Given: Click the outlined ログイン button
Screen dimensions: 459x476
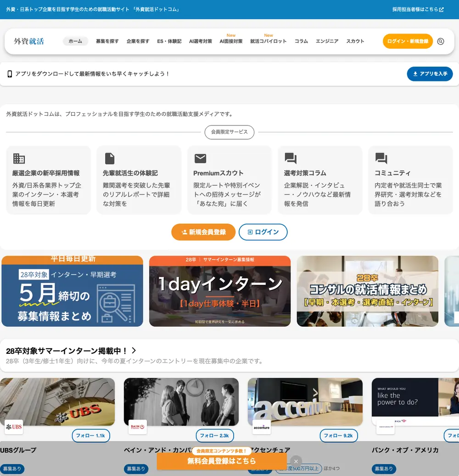Looking at the screenshot, I should click(263, 232).
